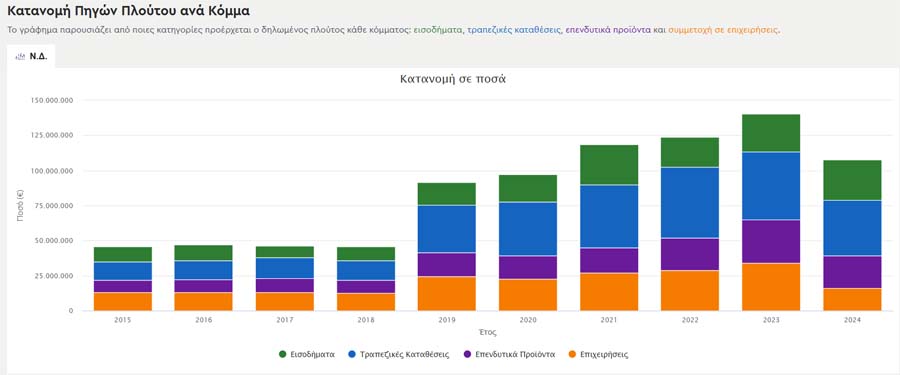The width and height of the screenshot is (900, 375).
Task: Click the chart icon beside Ν.Δ.
Action: coord(20,56)
